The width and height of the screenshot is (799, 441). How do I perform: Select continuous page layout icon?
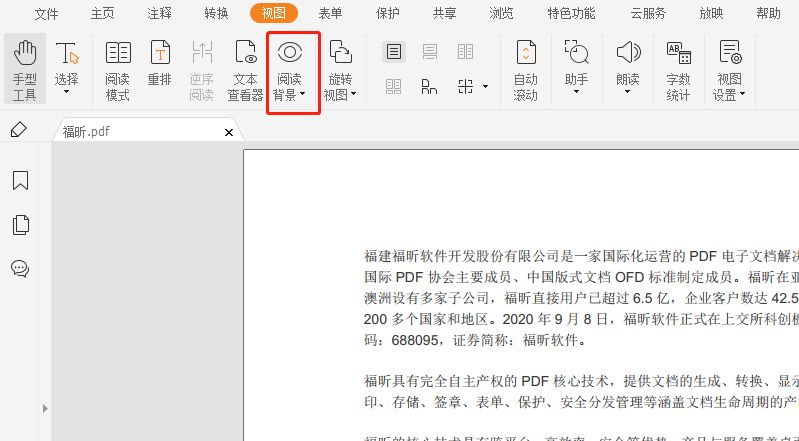point(430,52)
